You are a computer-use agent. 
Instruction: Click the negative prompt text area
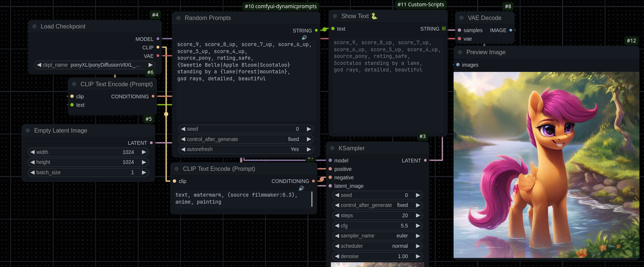pyautogui.click(x=244, y=198)
